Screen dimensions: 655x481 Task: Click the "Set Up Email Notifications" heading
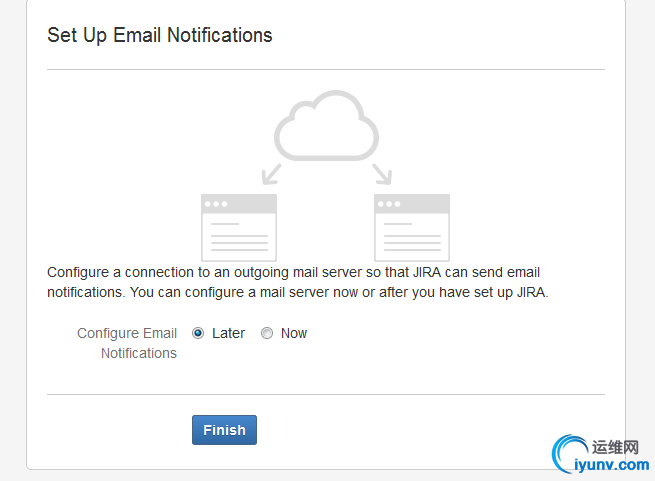pyautogui.click(x=160, y=35)
